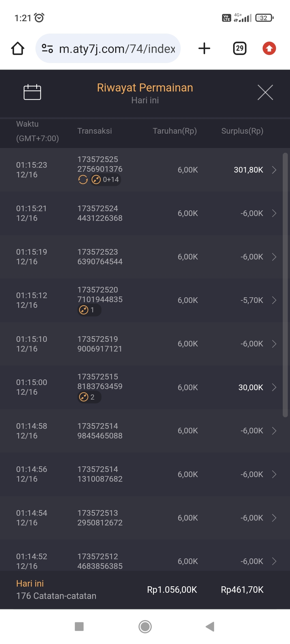Tap the site settings icon in address bar

[47, 49]
